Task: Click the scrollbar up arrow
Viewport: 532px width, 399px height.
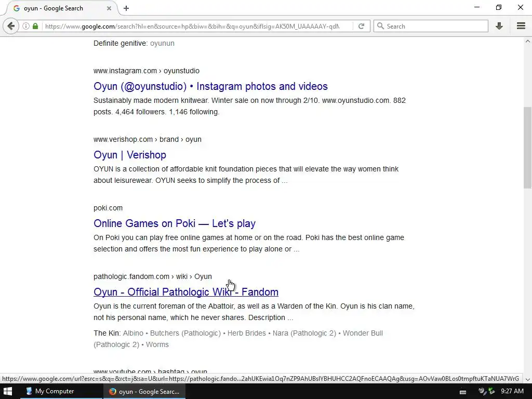Action: click(527, 42)
